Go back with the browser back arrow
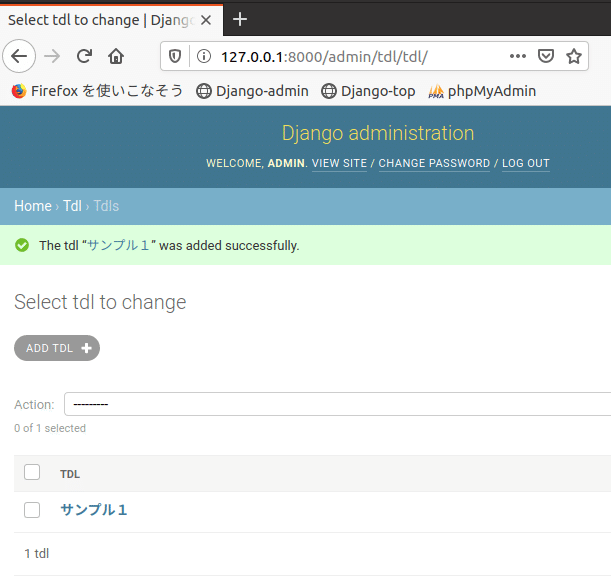The width and height of the screenshot is (611, 578). [19, 57]
